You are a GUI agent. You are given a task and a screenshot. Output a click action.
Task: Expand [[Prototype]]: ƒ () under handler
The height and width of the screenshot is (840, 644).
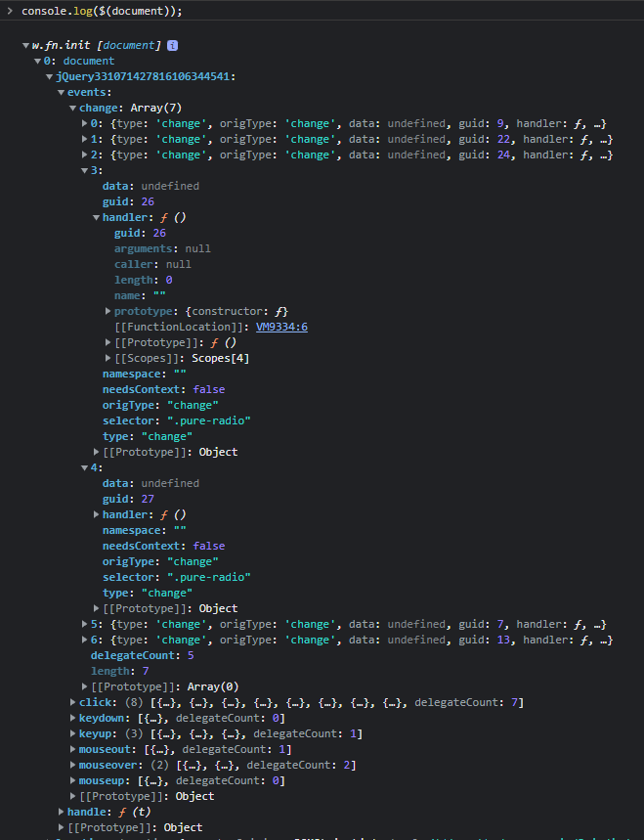point(108,342)
